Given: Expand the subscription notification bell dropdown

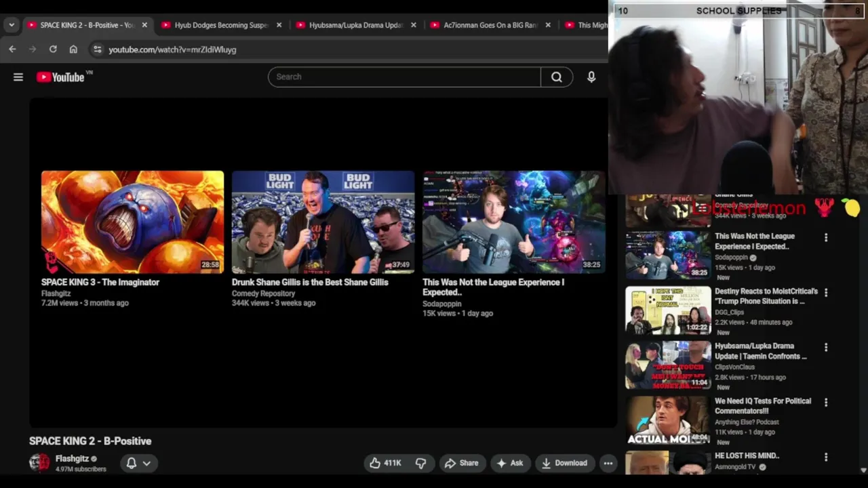Looking at the screenshot, I should pyautogui.click(x=138, y=463).
